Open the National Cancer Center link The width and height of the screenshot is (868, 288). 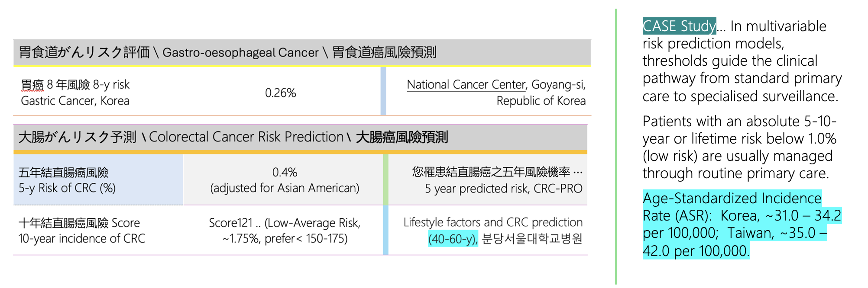coord(466,85)
